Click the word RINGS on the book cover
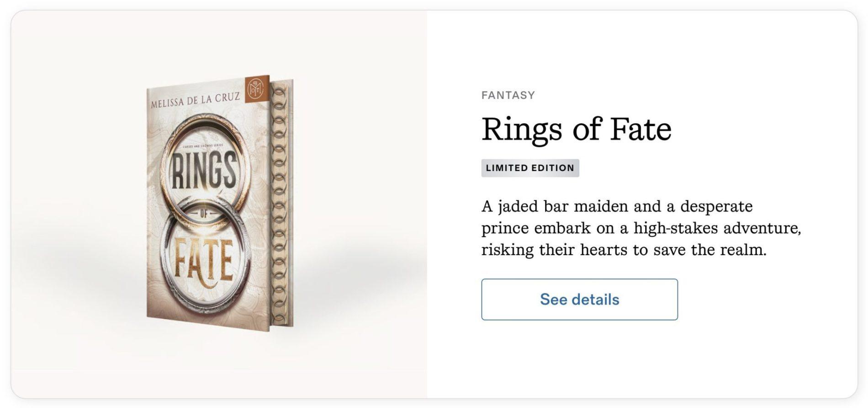The width and height of the screenshot is (868, 408). [204, 171]
